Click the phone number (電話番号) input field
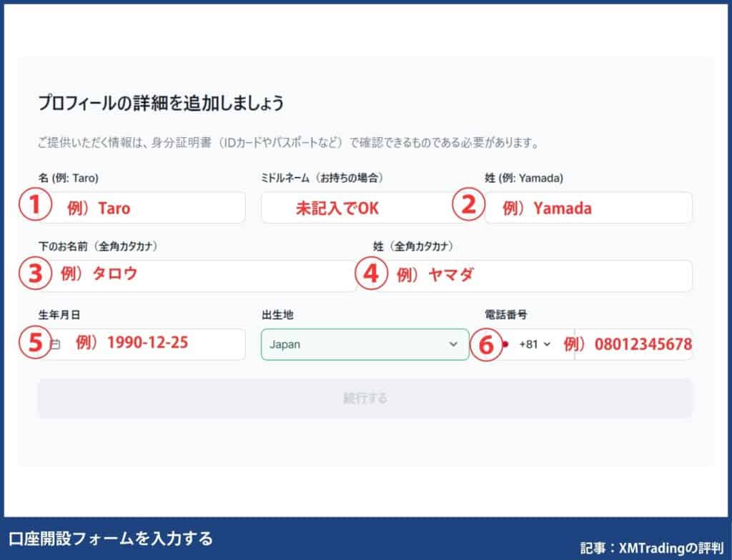This screenshot has width=732, height=560. click(x=633, y=344)
